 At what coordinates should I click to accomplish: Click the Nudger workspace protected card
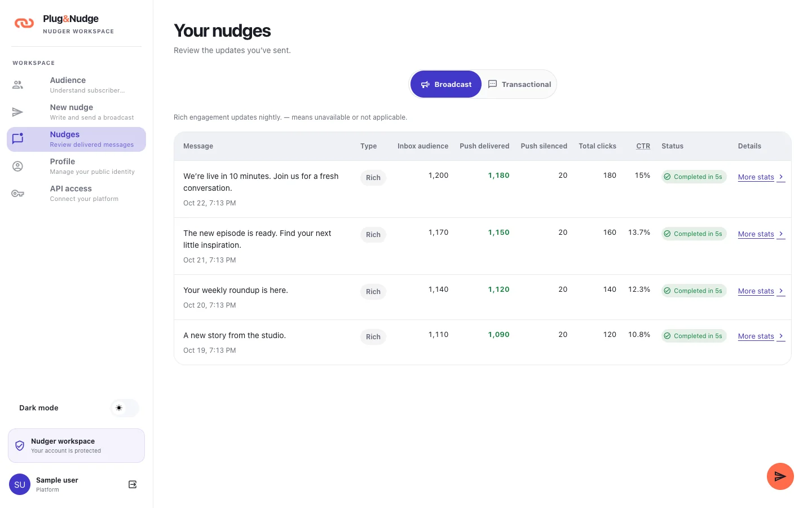[x=76, y=445]
